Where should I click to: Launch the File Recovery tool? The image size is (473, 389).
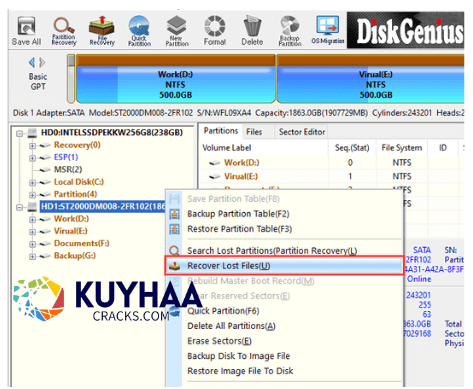coord(102,31)
